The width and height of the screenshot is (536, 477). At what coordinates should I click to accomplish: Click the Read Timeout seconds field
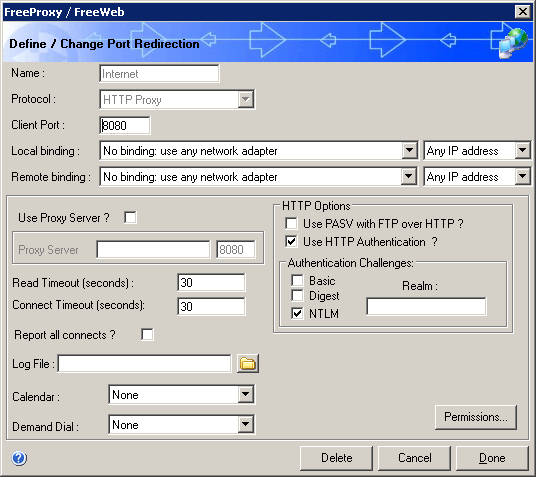coord(211,282)
